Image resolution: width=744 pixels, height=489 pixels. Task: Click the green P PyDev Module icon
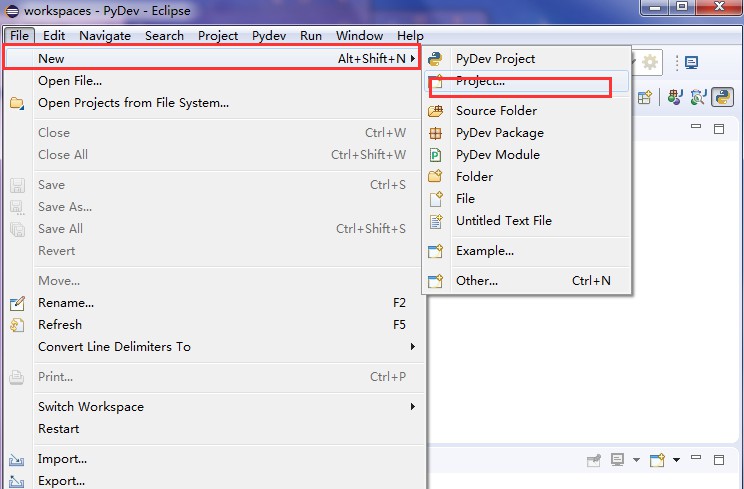[x=435, y=155]
